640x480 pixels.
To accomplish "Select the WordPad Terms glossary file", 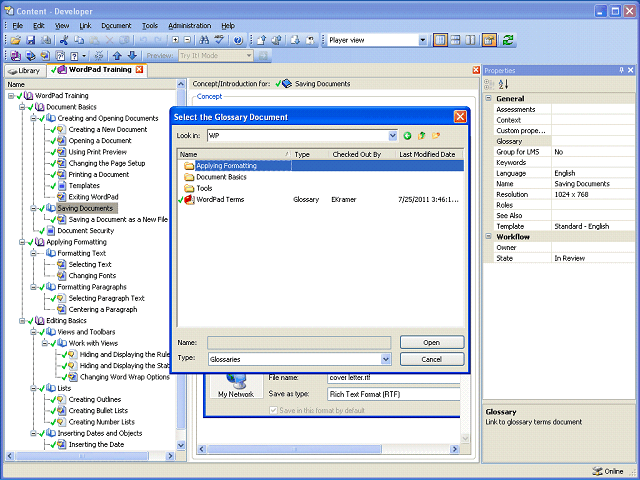I will [x=220, y=200].
